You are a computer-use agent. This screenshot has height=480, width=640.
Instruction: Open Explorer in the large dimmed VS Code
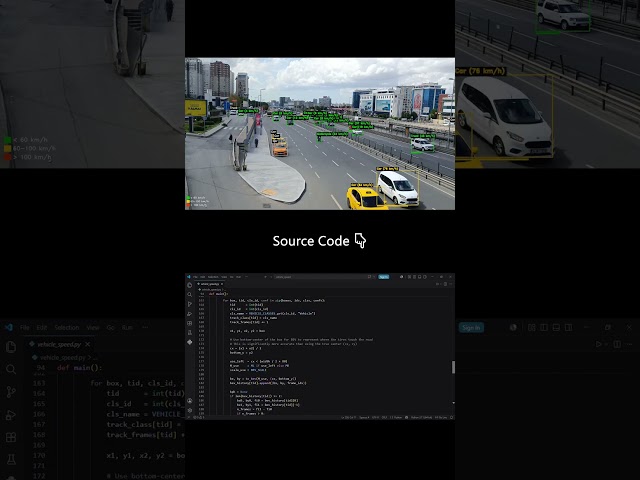(11, 347)
